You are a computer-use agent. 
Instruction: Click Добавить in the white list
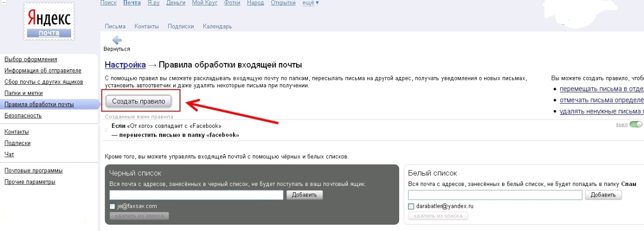pos(603,195)
